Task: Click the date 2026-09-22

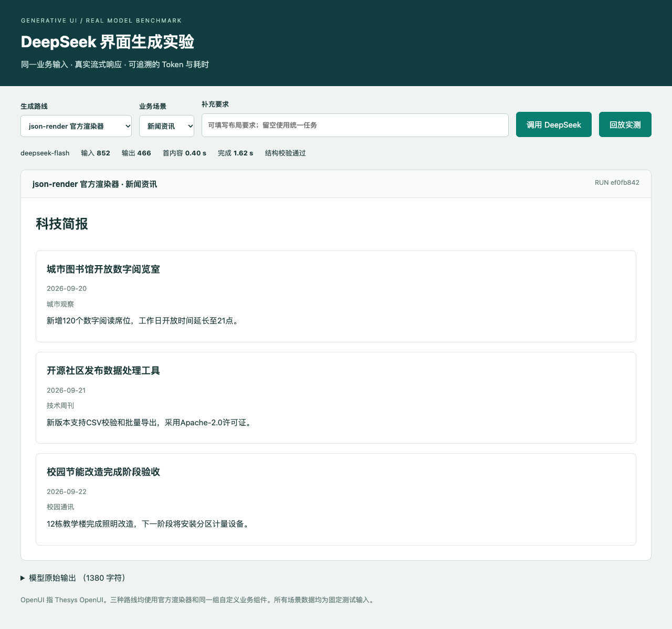Action: pyautogui.click(x=67, y=492)
